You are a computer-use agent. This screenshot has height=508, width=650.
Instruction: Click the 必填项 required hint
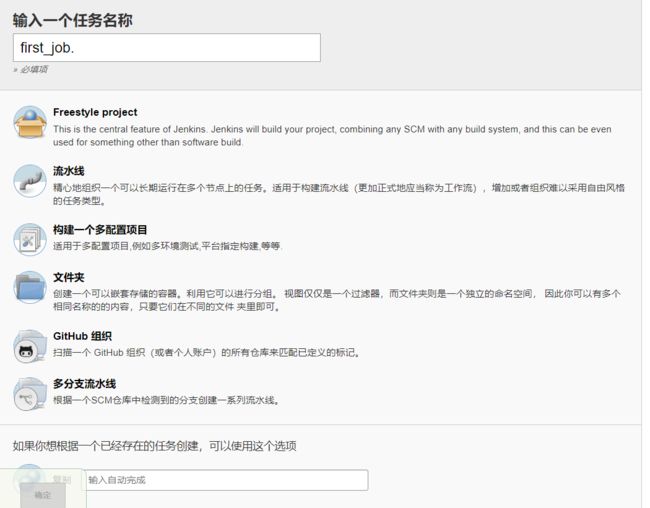[x=31, y=69]
